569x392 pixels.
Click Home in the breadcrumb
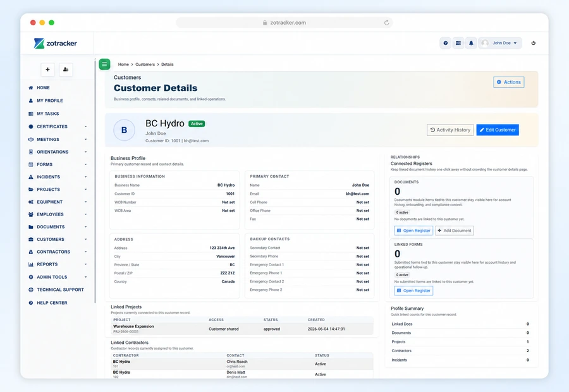[123, 64]
